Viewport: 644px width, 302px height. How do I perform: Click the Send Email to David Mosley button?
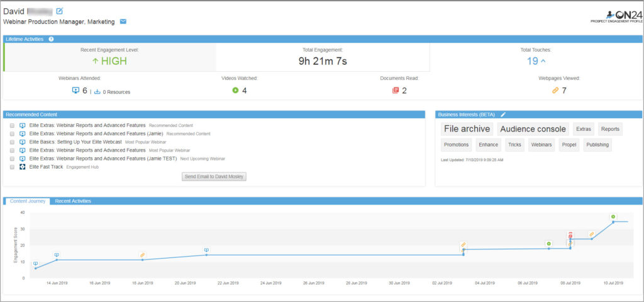click(x=214, y=177)
